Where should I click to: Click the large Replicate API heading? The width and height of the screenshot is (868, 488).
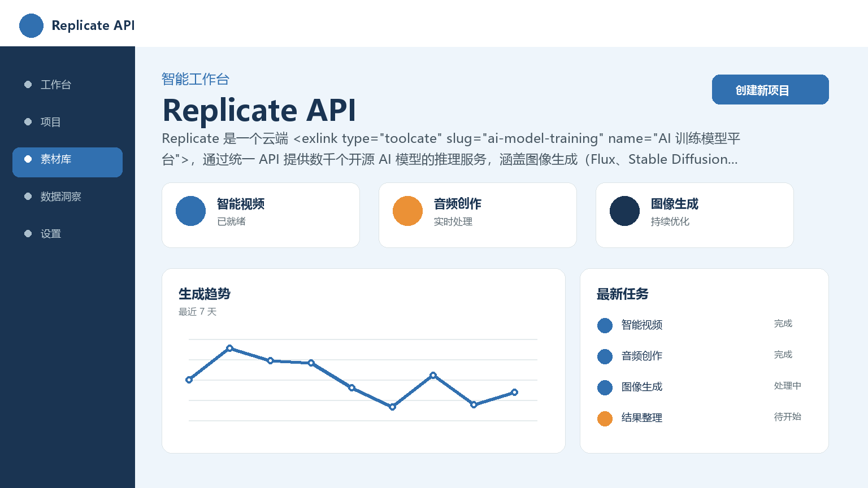click(259, 110)
